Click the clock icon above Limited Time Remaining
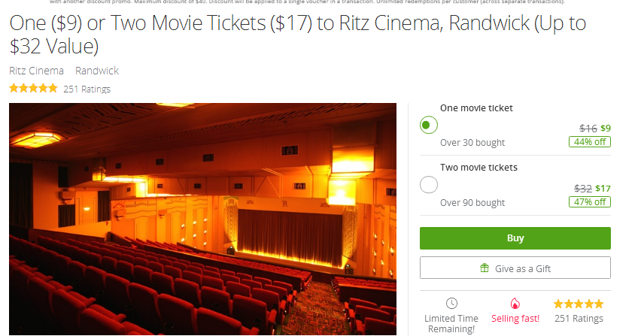 [451, 304]
